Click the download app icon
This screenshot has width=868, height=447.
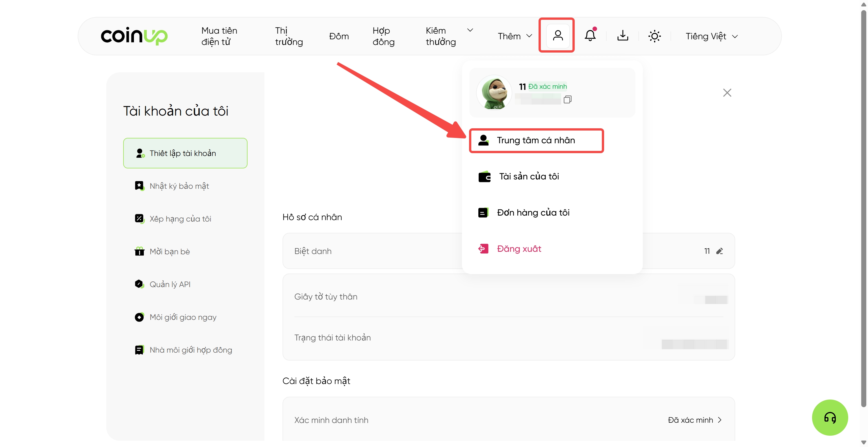(622, 35)
